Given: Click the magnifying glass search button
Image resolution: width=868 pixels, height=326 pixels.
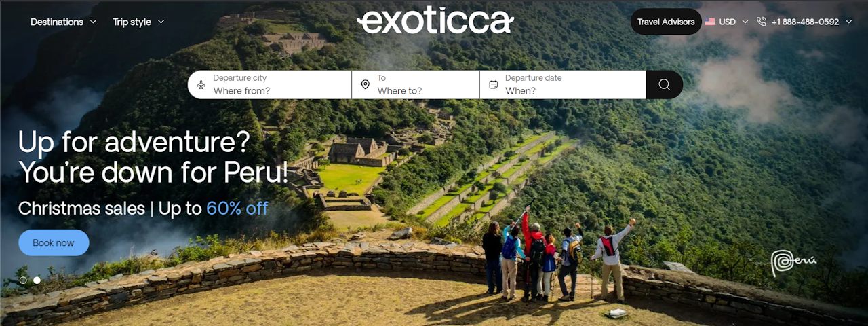Looking at the screenshot, I should [664, 85].
